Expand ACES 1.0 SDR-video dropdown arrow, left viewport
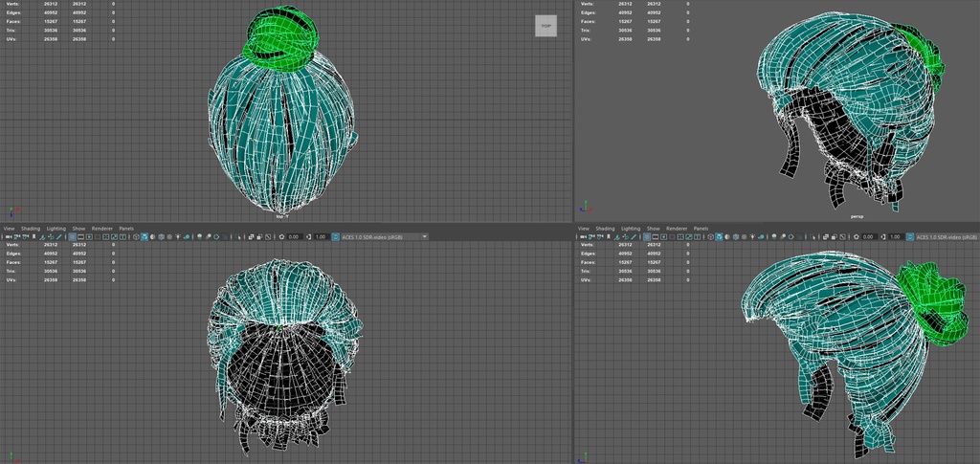The image size is (980, 464). (424, 236)
